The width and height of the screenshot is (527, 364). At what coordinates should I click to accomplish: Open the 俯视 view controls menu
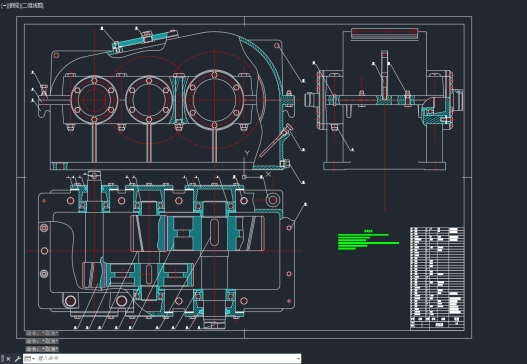pyautogui.click(x=14, y=6)
